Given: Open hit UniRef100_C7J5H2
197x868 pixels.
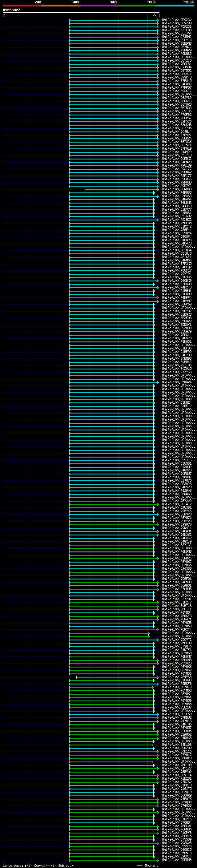Looking at the screenshot, I should pyautogui.click(x=177, y=37).
